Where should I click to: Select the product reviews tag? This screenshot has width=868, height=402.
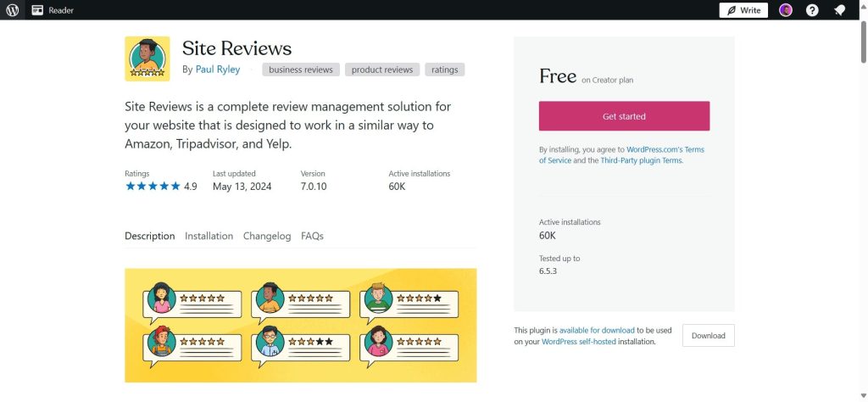pyautogui.click(x=382, y=70)
